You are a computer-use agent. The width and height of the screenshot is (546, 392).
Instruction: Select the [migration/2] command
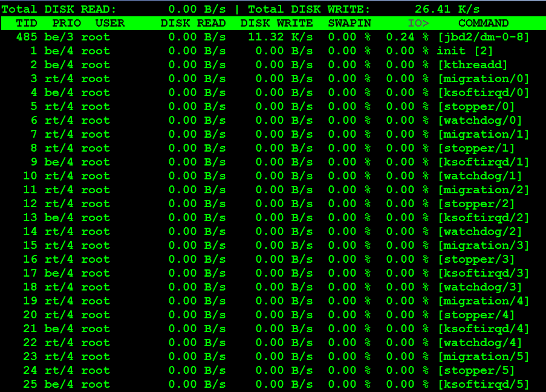484,190
